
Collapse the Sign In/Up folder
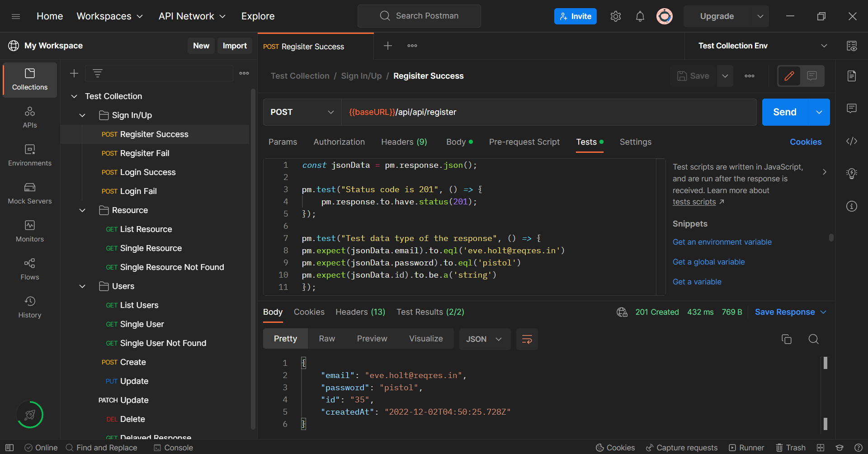click(82, 115)
